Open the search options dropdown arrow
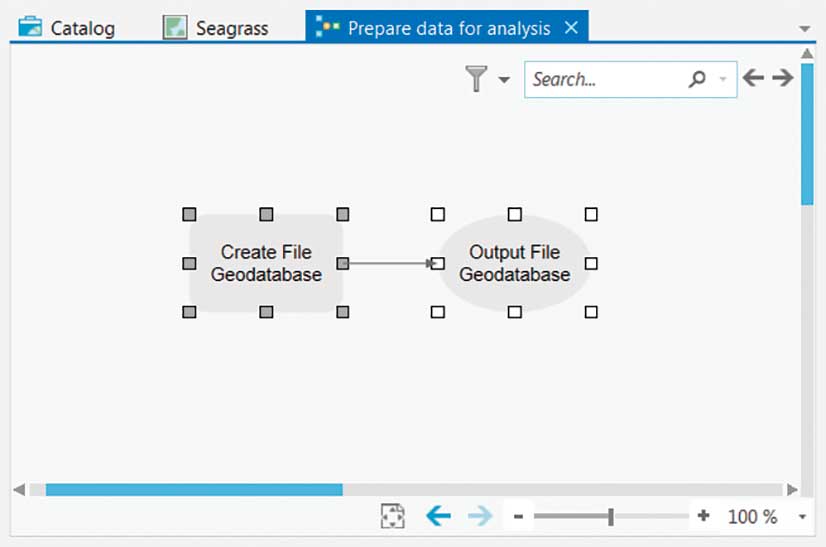Image resolution: width=826 pixels, height=547 pixels. (x=723, y=80)
